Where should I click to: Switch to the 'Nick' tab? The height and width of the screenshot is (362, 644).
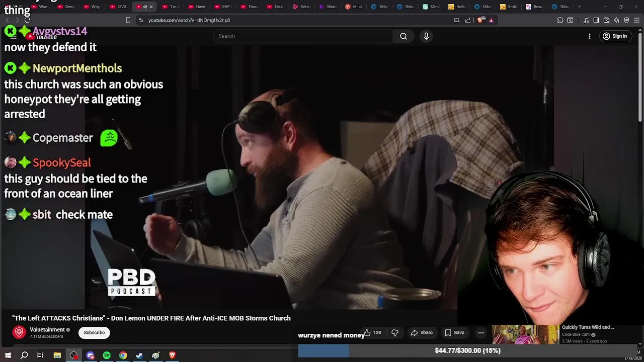coord(275,7)
